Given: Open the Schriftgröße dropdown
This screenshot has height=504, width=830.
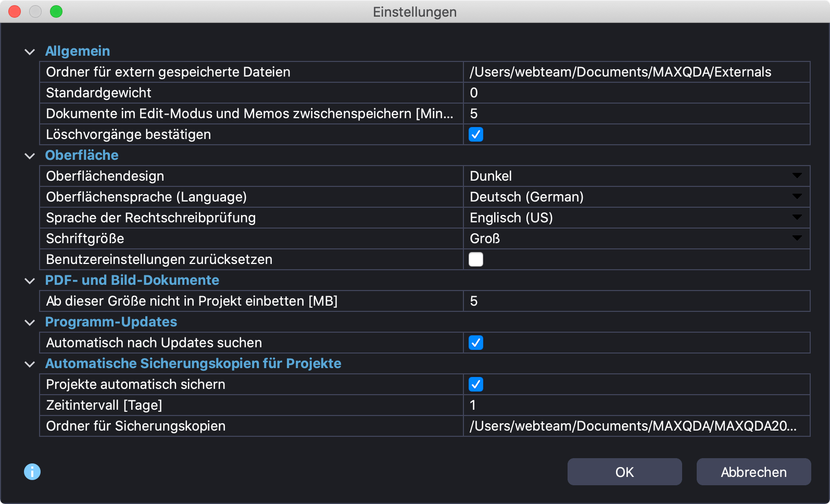Looking at the screenshot, I should pos(636,238).
